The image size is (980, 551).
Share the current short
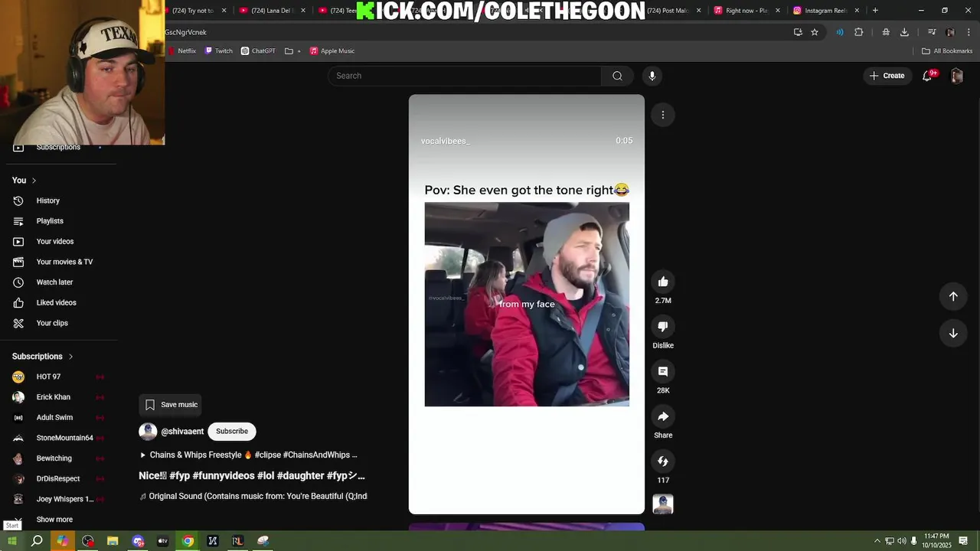click(x=663, y=416)
